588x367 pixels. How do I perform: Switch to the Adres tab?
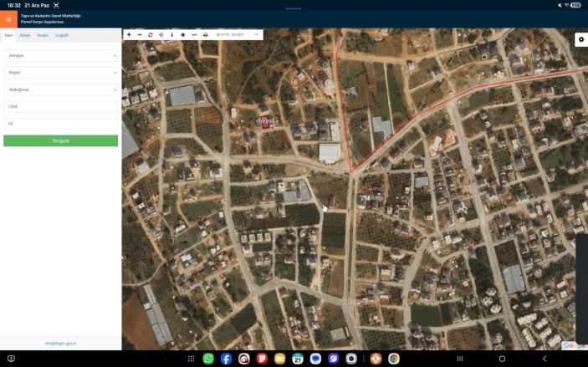click(x=25, y=36)
